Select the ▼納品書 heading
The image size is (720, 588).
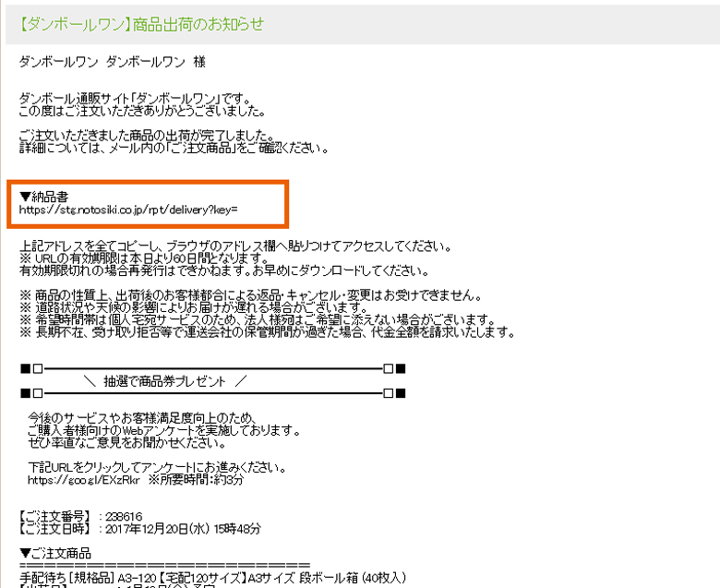click(44, 197)
